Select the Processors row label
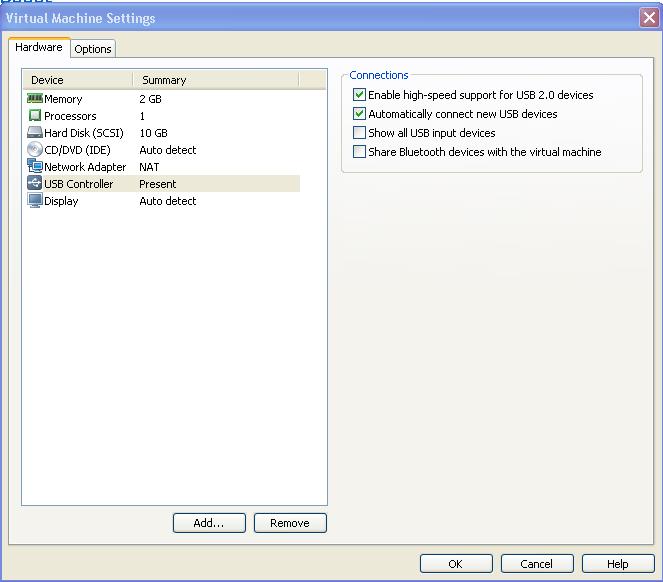Viewport: 663px width, 582px height. (x=70, y=116)
